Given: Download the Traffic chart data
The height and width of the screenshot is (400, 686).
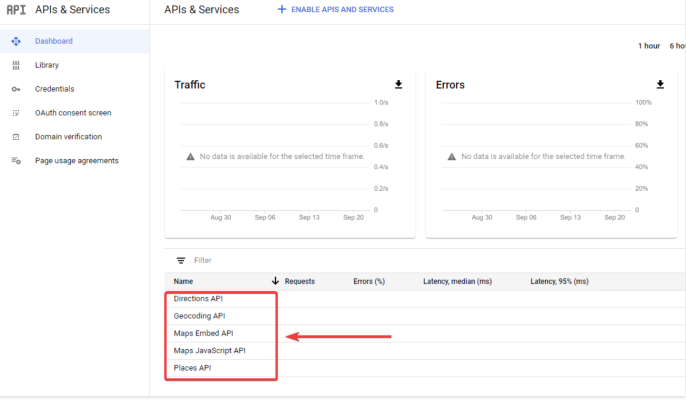Looking at the screenshot, I should click(399, 84).
